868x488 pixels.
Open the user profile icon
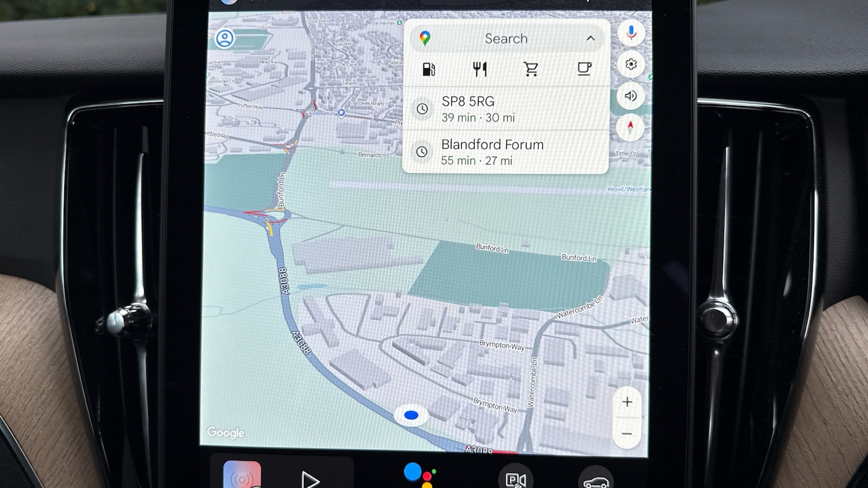(225, 39)
